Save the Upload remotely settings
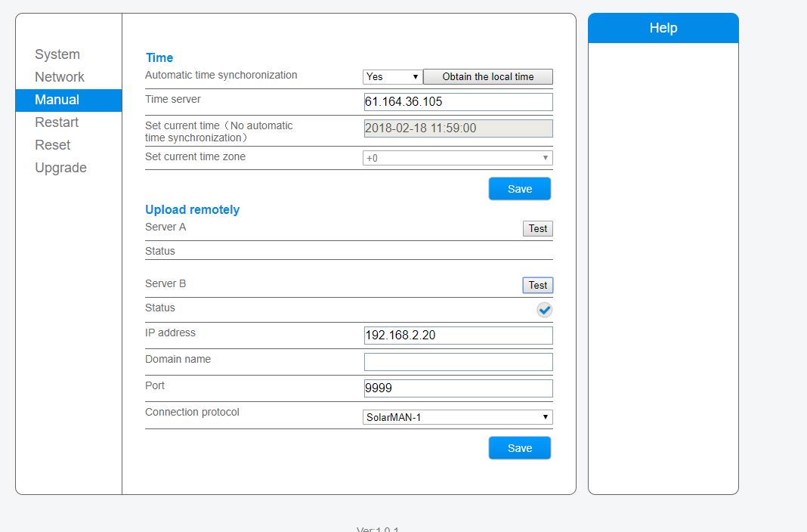This screenshot has height=532, width=807. click(520, 448)
